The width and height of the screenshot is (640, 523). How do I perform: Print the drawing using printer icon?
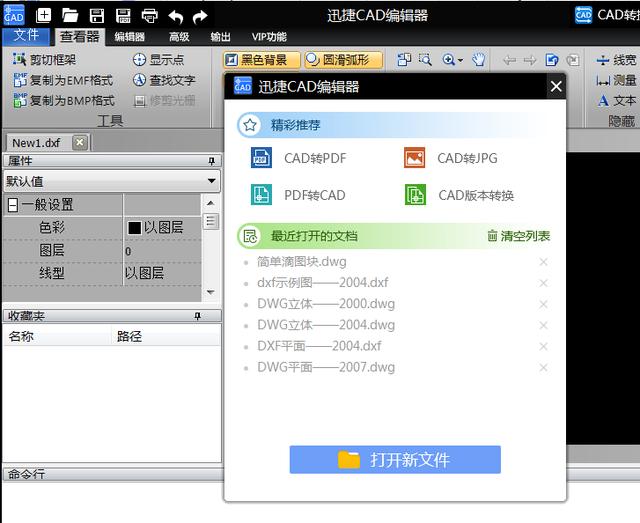pyautogui.click(x=149, y=16)
